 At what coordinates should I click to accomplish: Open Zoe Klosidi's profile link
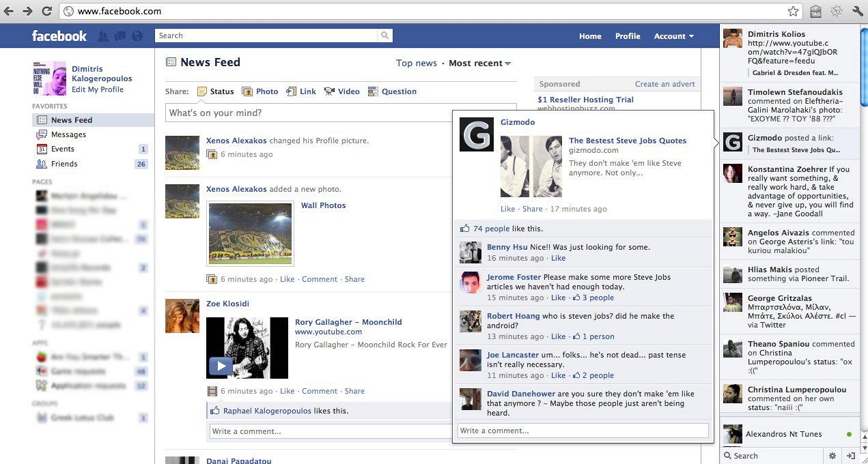[x=227, y=304]
